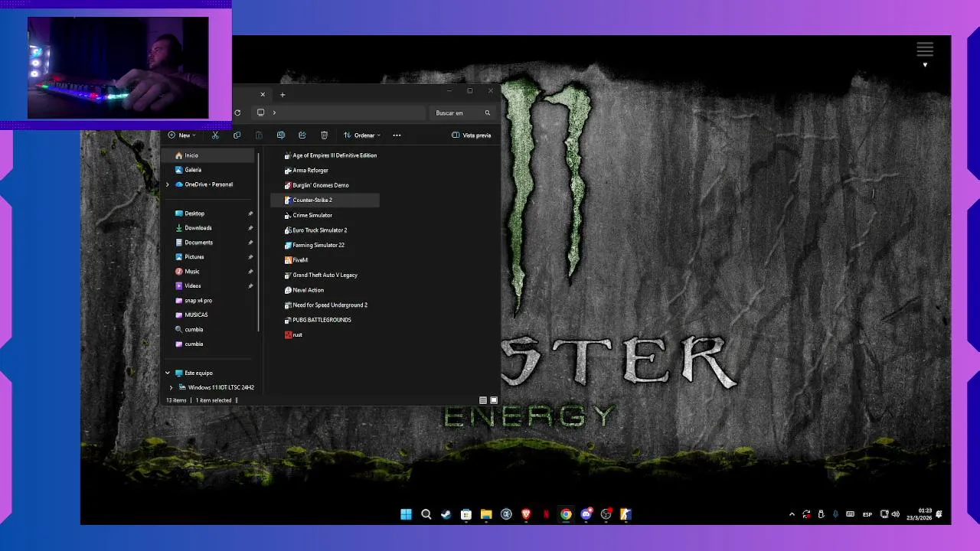Open the volume control in the system tray
This screenshot has width=980, height=551.
coord(896,514)
